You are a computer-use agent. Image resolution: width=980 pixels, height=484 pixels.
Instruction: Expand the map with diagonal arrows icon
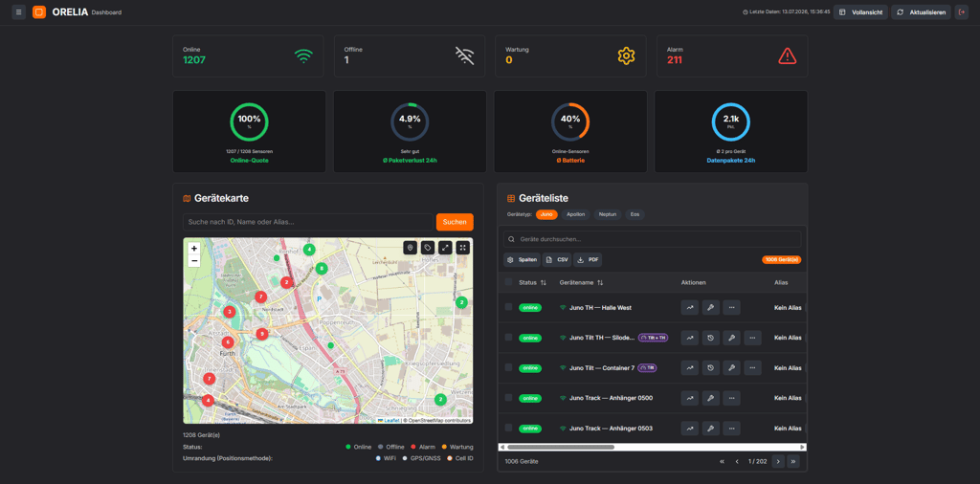click(x=445, y=248)
